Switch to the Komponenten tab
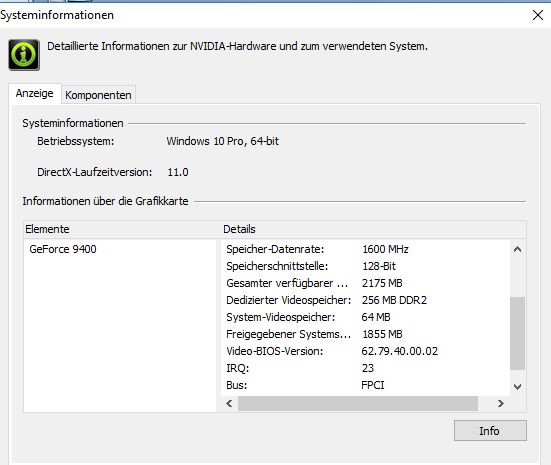The image size is (551, 465). click(98, 95)
